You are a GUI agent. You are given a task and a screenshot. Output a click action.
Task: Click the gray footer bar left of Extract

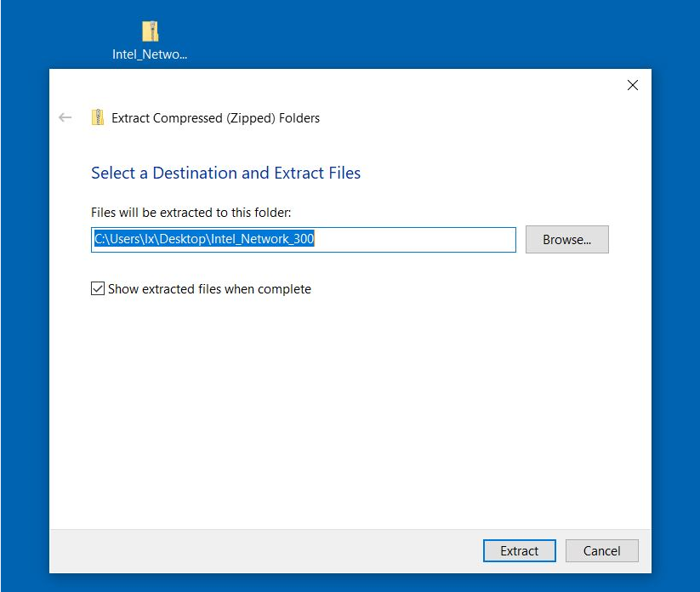(x=255, y=551)
